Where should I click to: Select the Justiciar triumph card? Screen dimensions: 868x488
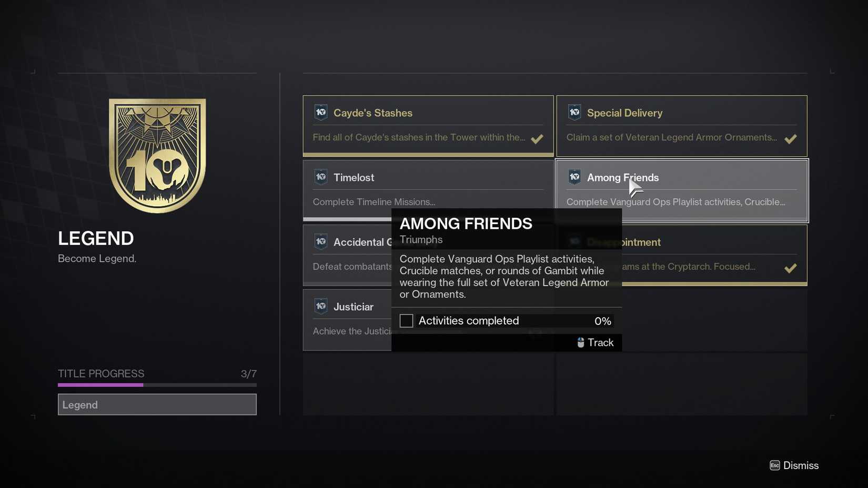[x=347, y=319]
